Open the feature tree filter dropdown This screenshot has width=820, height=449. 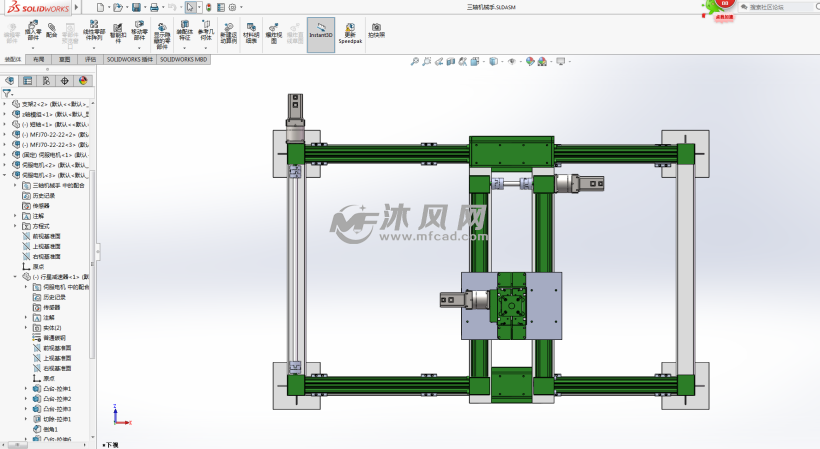(9, 93)
